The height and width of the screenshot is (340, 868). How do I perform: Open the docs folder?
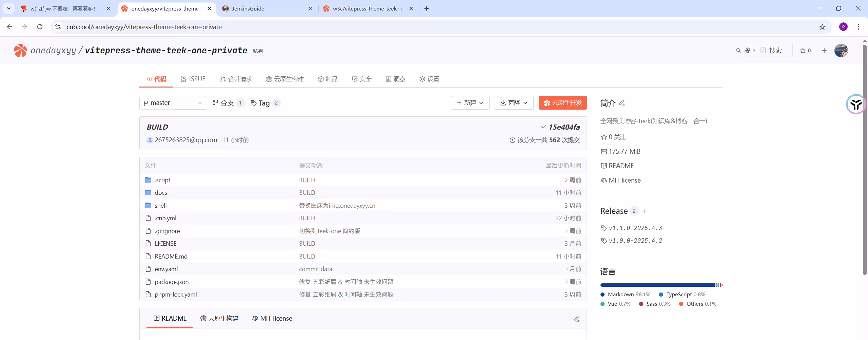(x=161, y=193)
